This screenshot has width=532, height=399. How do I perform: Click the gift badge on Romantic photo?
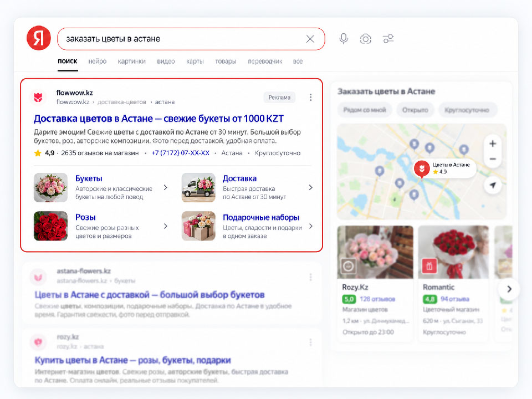tap(429, 266)
